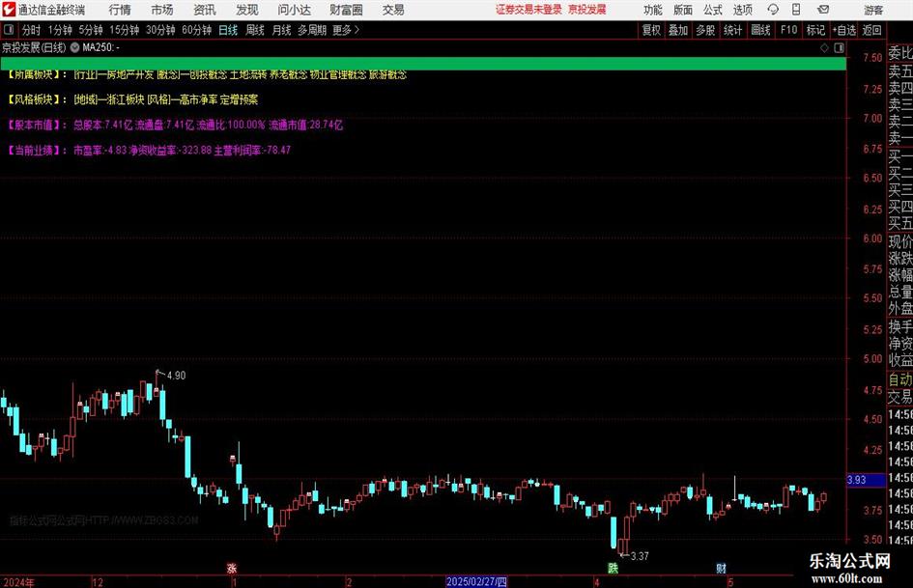Open indicator dropdown next to 京投发展(日线)
Image resolution: width=913 pixels, height=588 pixels.
74,47
